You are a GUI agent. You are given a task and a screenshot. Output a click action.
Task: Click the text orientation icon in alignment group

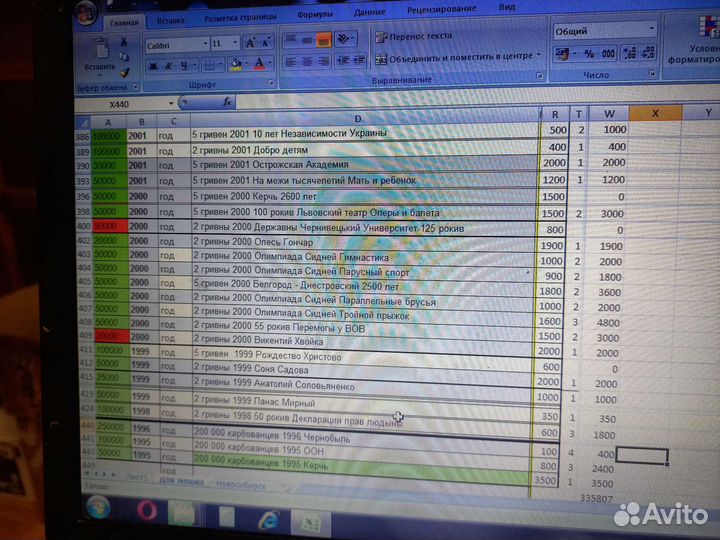[x=344, y=39]
